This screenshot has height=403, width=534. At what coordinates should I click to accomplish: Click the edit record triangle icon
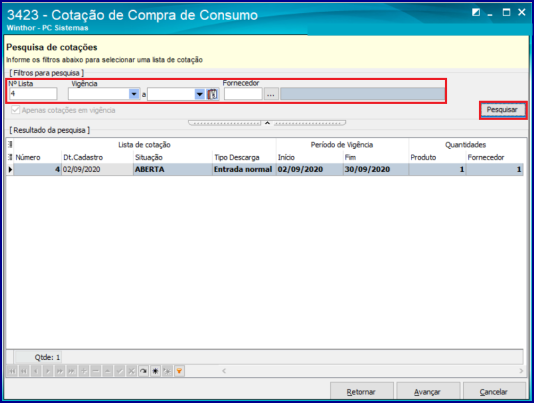[108, 371]
